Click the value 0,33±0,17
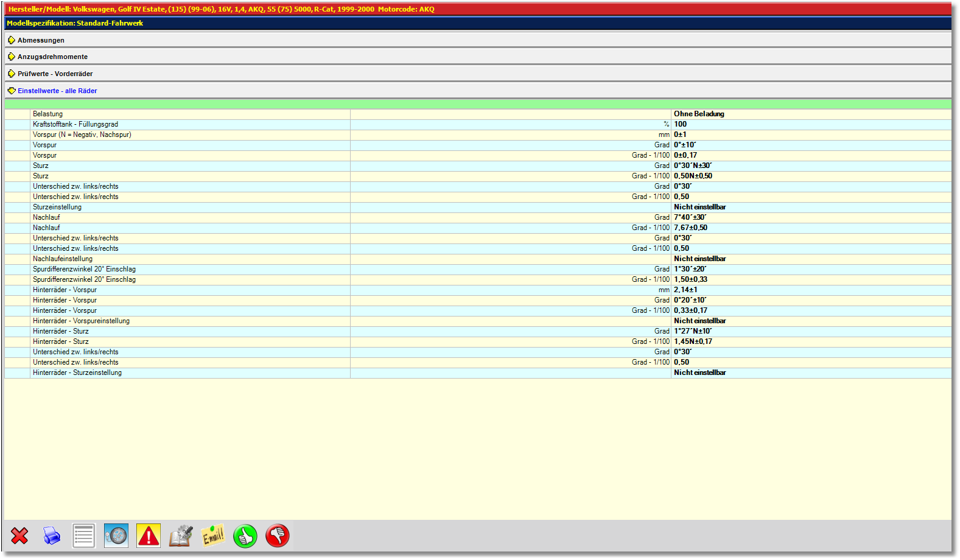This screenshot has height=560, width=960. coord(690,310)
